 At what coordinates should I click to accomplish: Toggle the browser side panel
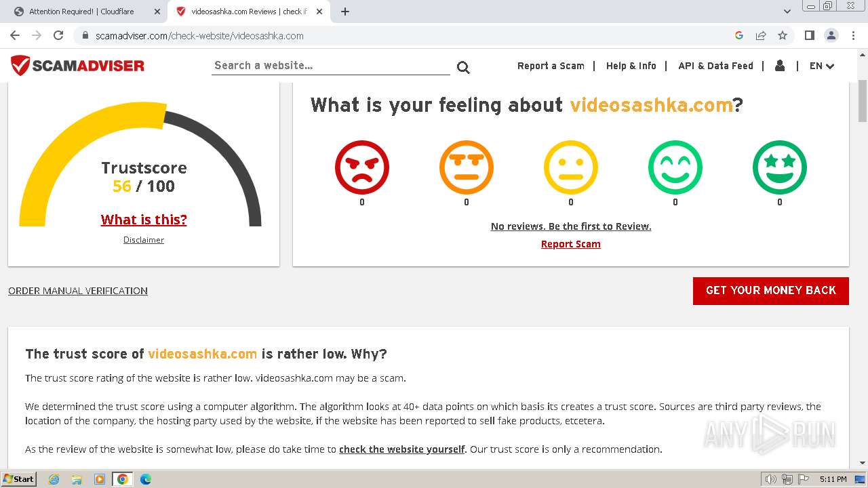809,35
